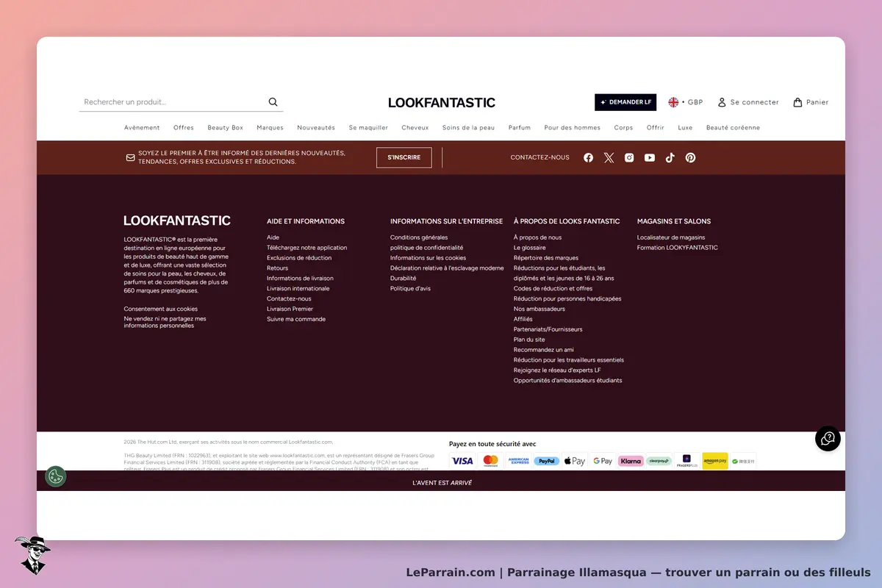Screen dimensions: 882x588
Task: Click the search magnifier icon
Action: [x=273, y=102]
